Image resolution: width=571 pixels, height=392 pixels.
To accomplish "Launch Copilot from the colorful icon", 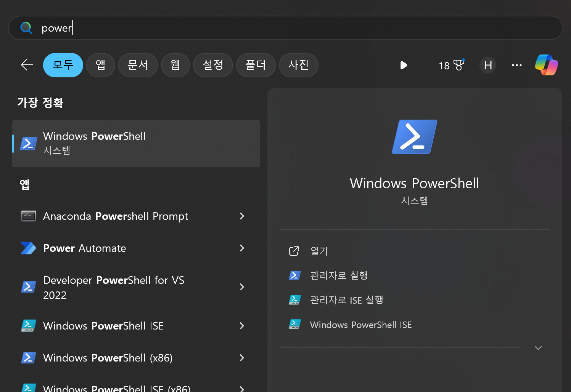I will point(547,65).
